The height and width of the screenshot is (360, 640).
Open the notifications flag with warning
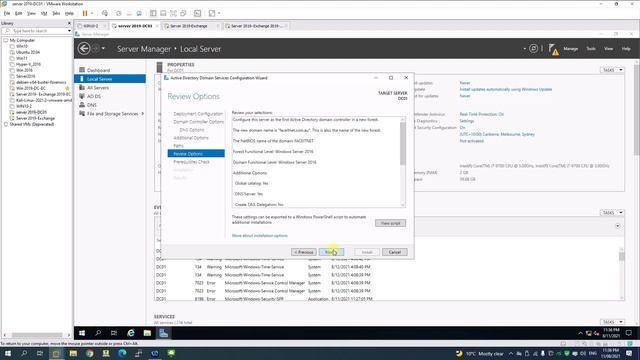[553, 49]
